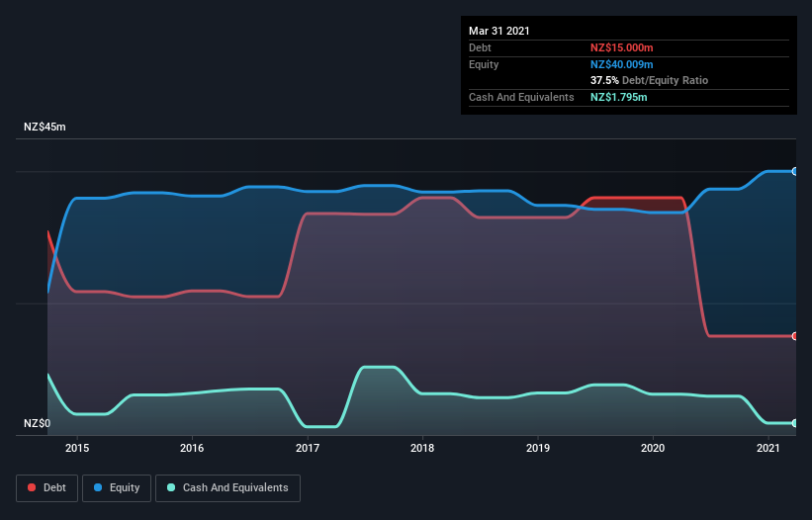
Task: Click the teal Cash And Equivalents legend dot
Action: (x=171, y=487)
